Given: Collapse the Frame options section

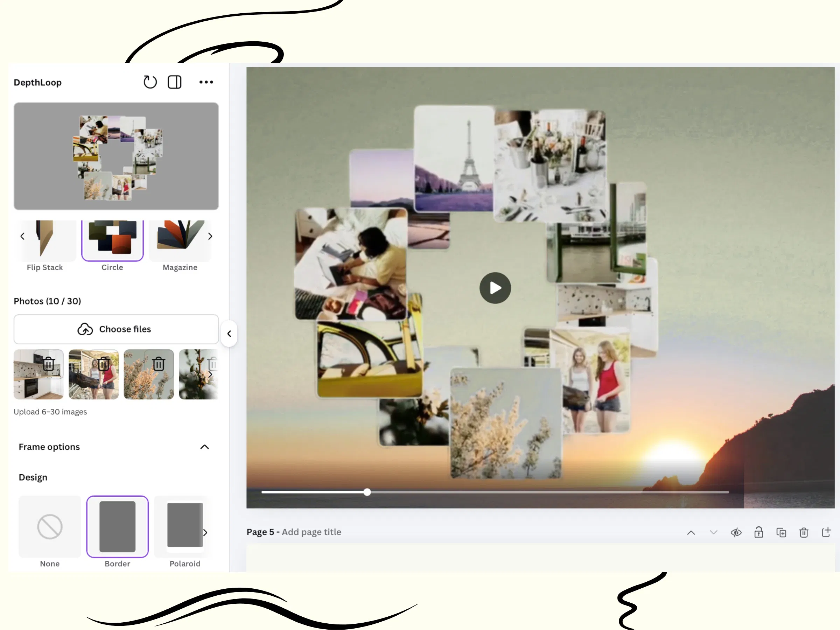Looking at the screenshot, I should click(x=205, y=447).
